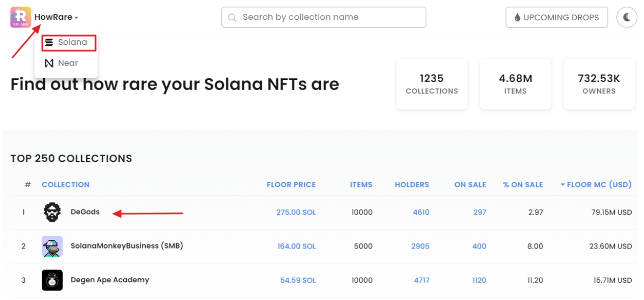Click the DeGods 275.00 SOL floor price link
The width and height of the screenshot is (644, 300).
(x=296, y=211)
